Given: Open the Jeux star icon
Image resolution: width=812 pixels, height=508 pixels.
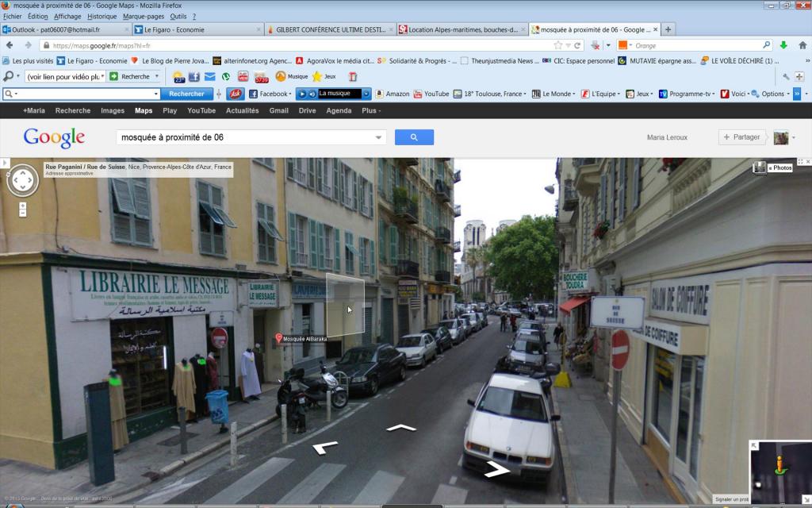Looking at the screenshot, I should click(324, 77).
